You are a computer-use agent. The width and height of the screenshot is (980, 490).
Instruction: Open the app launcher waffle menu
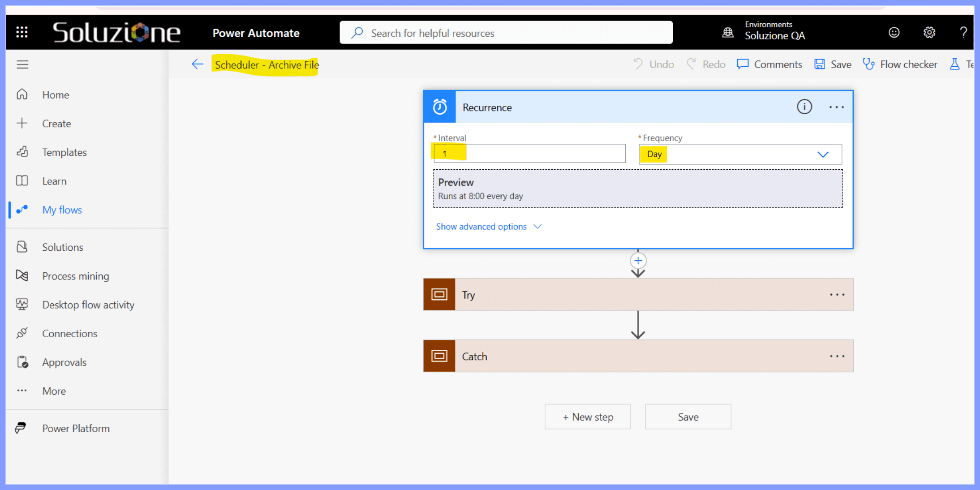pyautogui.click(x=21, y=32)
